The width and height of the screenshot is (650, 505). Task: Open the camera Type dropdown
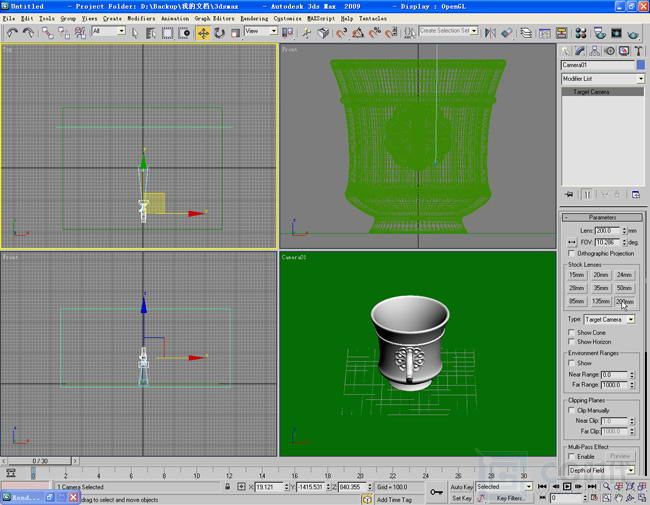pyautogui.click(x=609, y=319)
